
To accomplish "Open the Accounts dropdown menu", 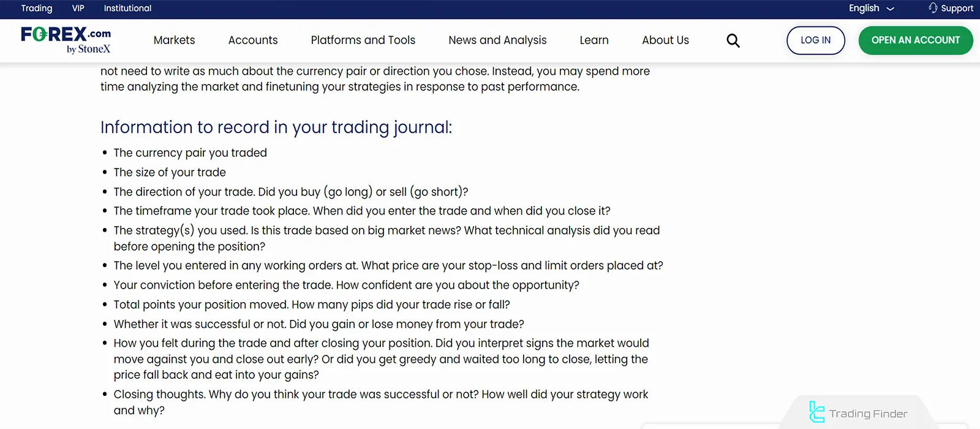I will (x=252, y=40).
